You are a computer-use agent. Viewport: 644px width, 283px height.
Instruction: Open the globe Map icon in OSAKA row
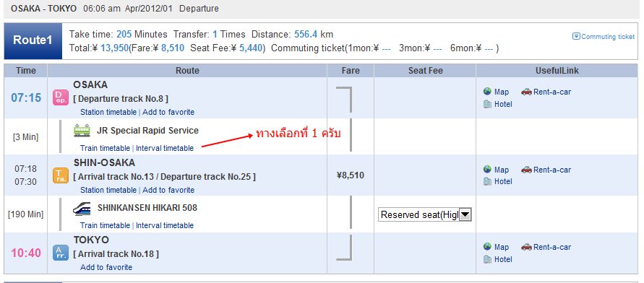click(488, 92)
